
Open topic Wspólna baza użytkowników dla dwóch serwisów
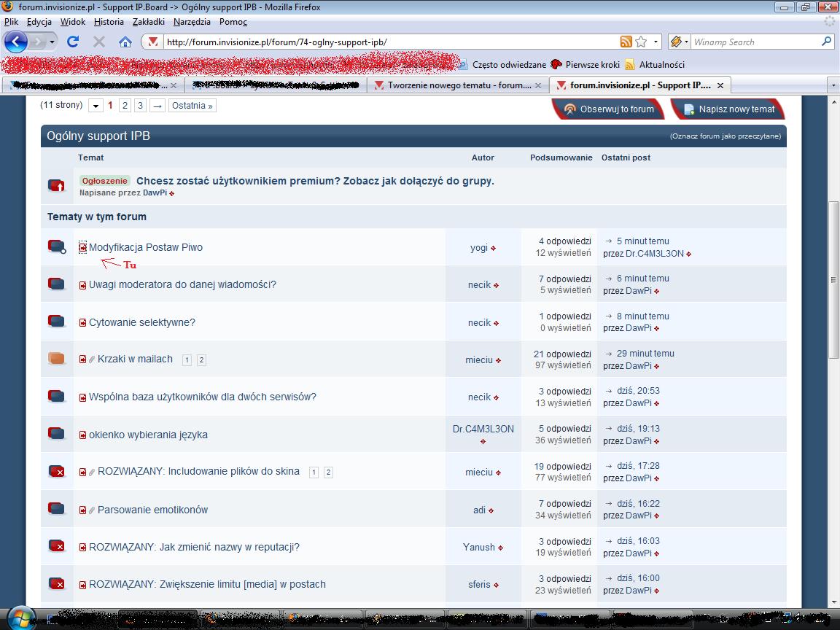[x=202, y=397]
